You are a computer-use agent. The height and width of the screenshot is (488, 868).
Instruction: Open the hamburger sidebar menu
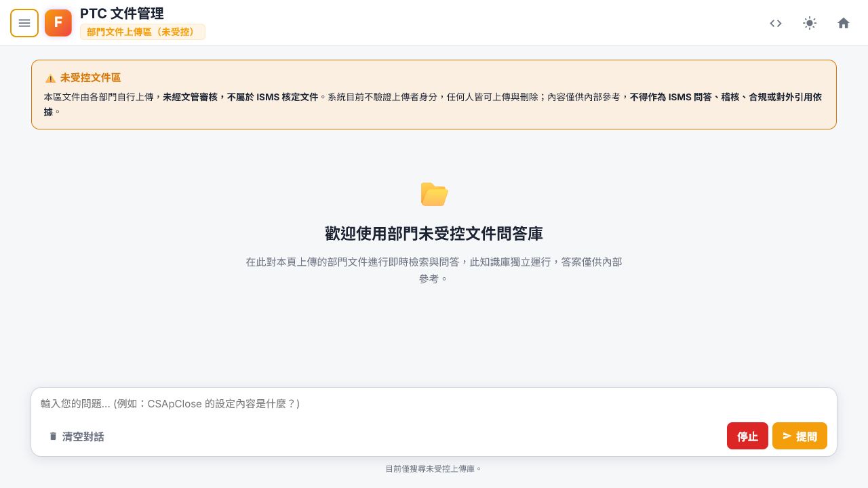click(24, 23)
